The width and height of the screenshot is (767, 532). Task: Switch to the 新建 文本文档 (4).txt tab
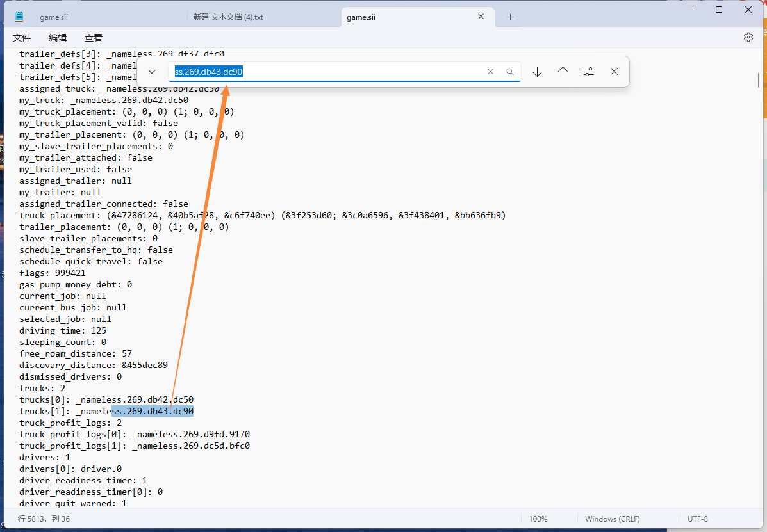point(229,17)
